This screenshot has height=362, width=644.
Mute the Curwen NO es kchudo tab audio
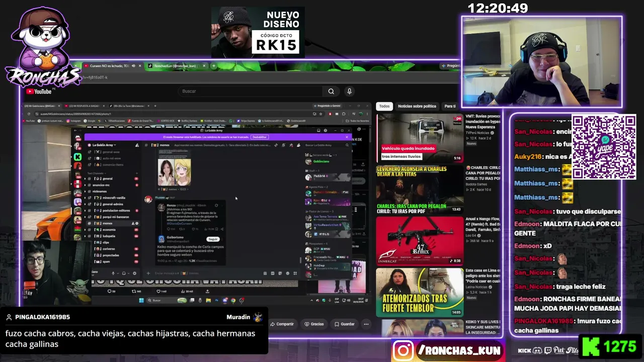pyautogui.click(x=133, y=66)
